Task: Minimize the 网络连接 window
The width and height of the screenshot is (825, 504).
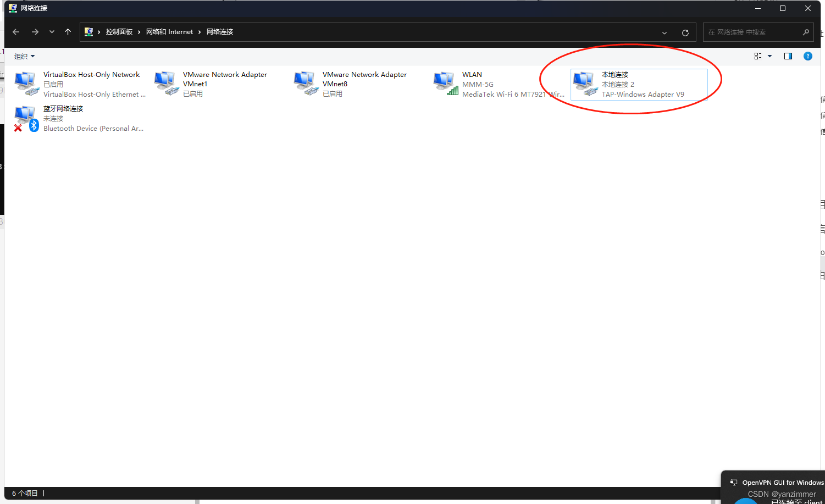Action: [x=758, y=8]
